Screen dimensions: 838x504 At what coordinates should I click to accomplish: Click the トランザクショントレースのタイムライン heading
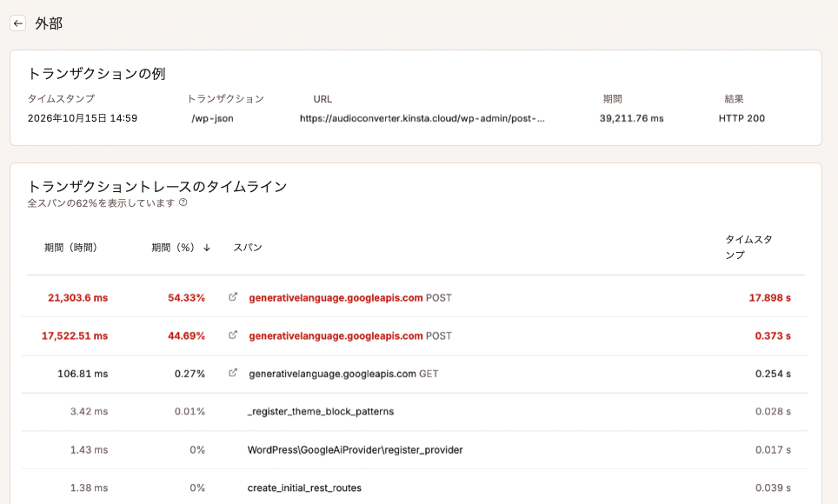[157, 187]
